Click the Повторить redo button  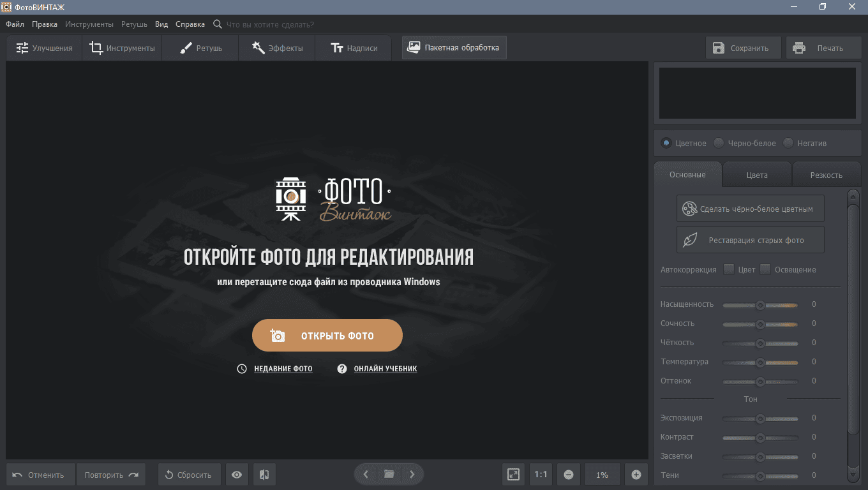click(x=111, y=475)
